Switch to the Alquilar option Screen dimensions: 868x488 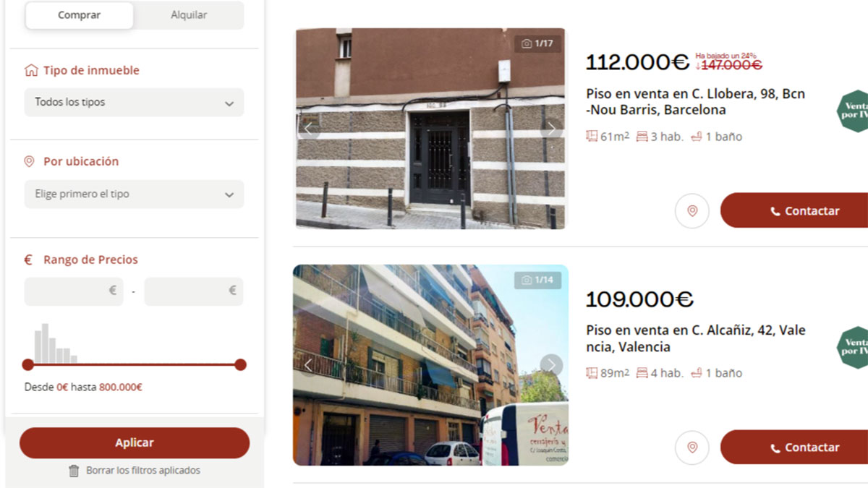click(189, 15)
